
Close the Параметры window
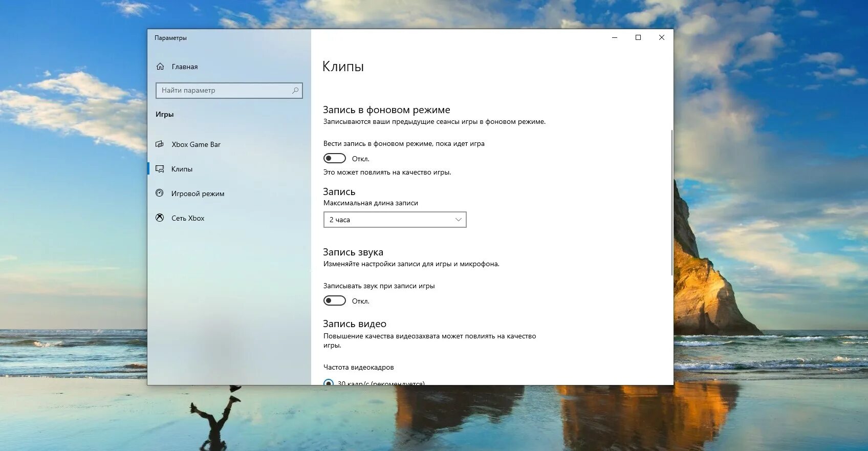tap(662, 37)
